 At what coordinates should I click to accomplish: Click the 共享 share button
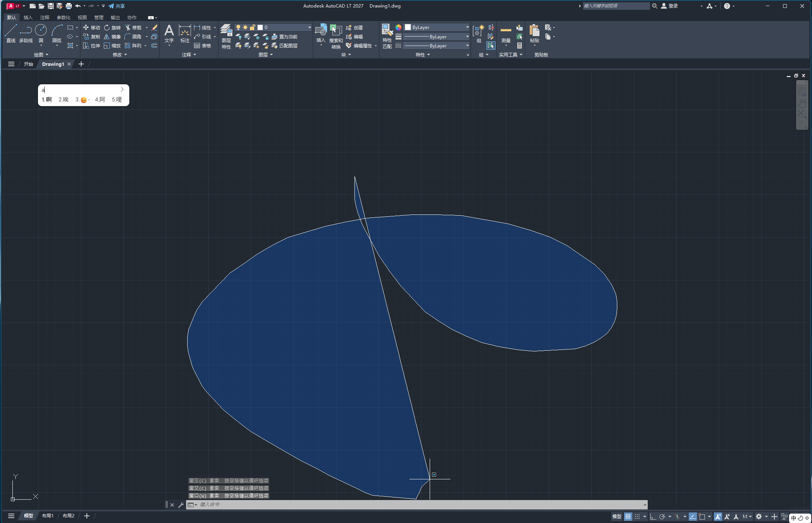[117, 6]
